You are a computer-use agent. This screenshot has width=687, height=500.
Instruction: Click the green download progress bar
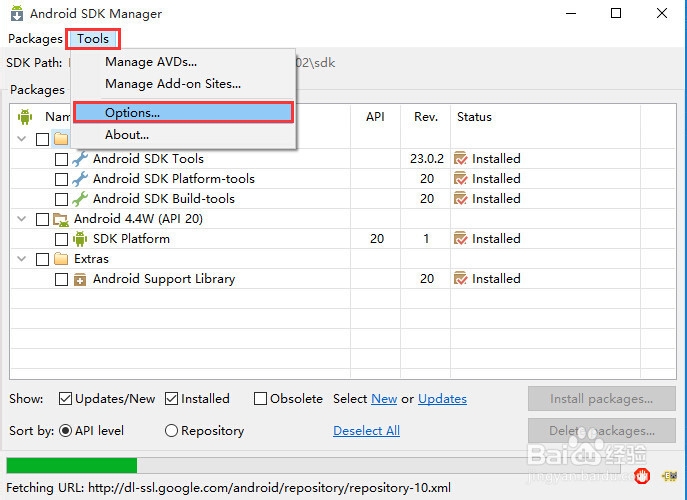coord(72,465)
